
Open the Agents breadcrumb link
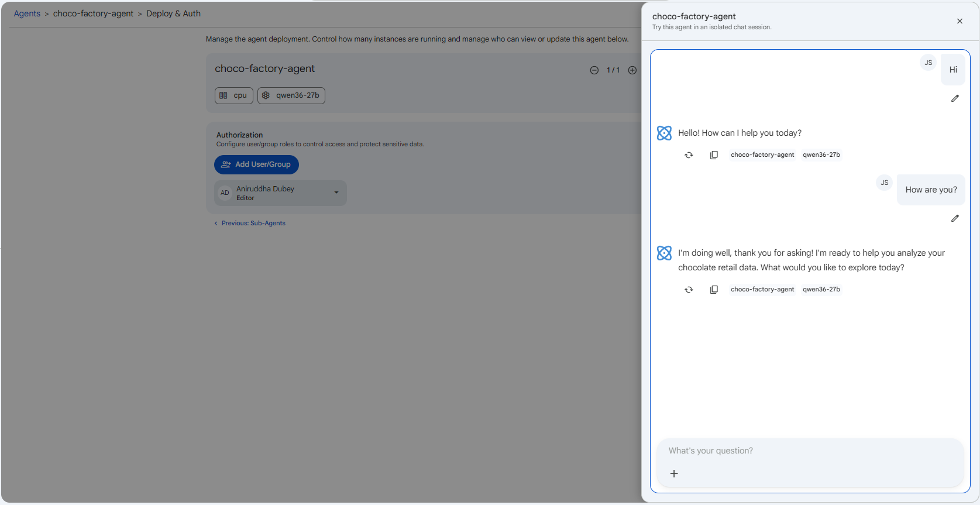click(x=27, y=13)
